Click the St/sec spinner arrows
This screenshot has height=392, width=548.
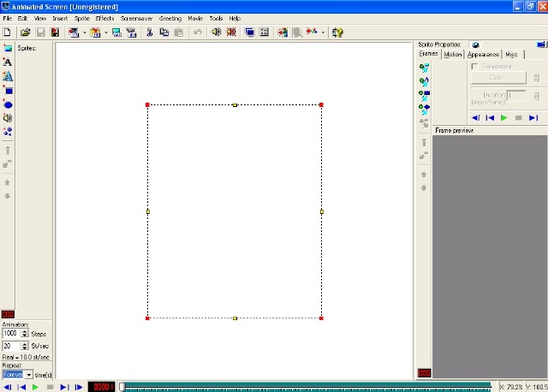[25, 346]
